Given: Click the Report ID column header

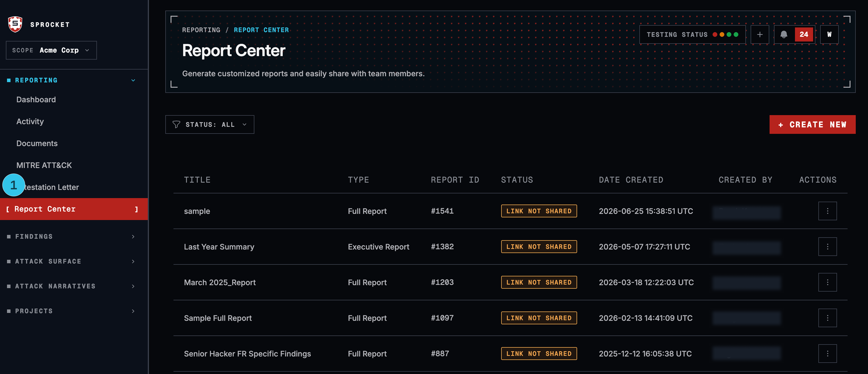Looking at the screenshot, I should coord(455,180).
